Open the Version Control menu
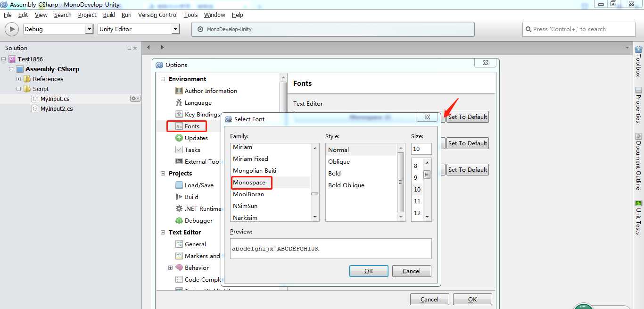644x309 pixels. (157, 15)
